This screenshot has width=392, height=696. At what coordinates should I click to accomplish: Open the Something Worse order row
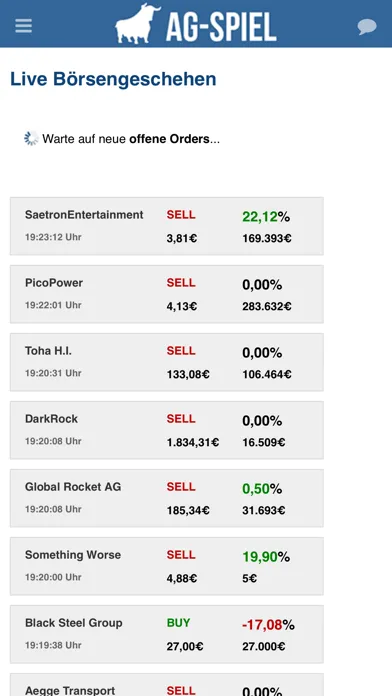[x=167, y=566]
